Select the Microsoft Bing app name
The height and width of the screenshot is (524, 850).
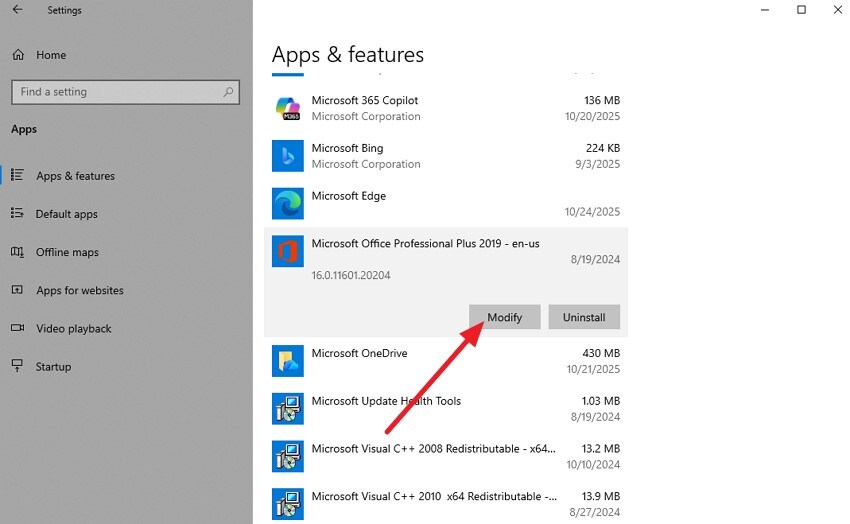347,148
